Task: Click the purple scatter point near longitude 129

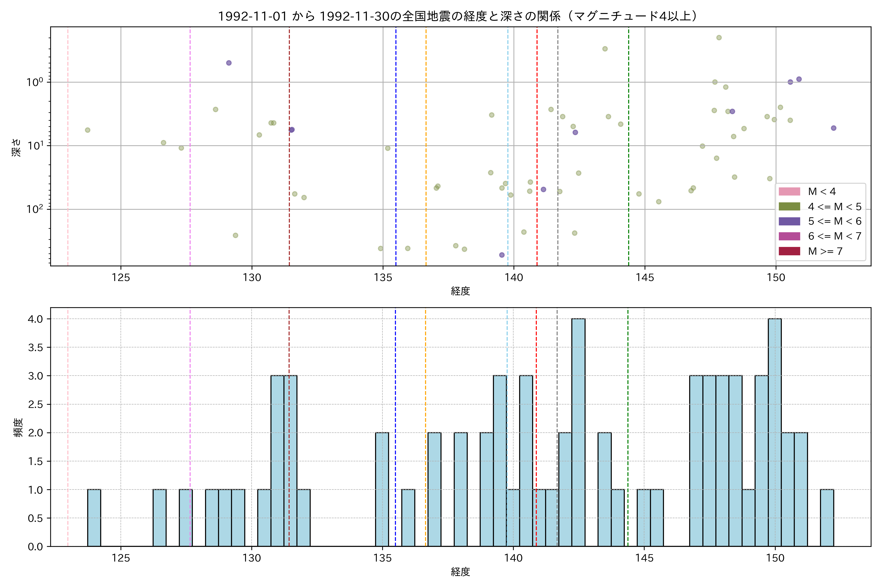Action: coord(229,63)
